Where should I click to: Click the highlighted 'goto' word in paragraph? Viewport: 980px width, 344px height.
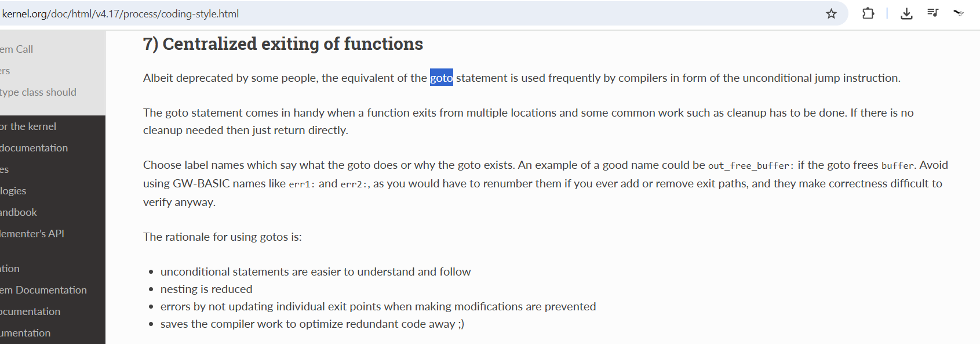(441, 78)
